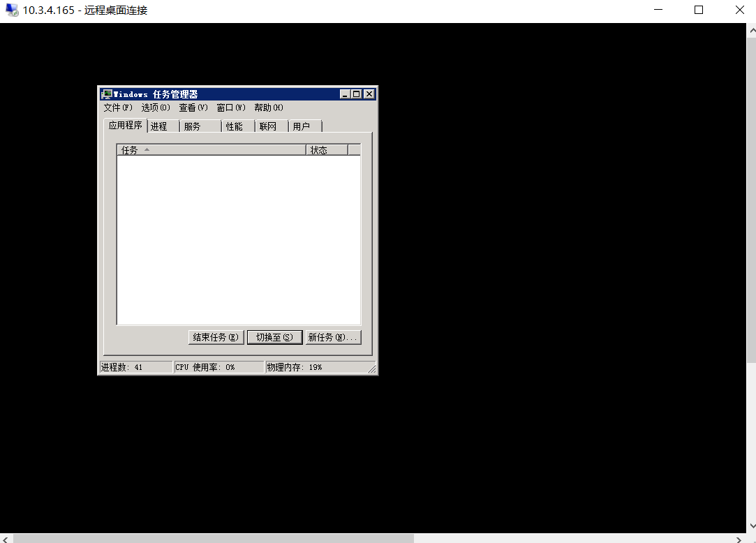Minimize the Windows 任务管理器 window
Image resolution: width=756 pixels, height=543 pixels.
345,94
